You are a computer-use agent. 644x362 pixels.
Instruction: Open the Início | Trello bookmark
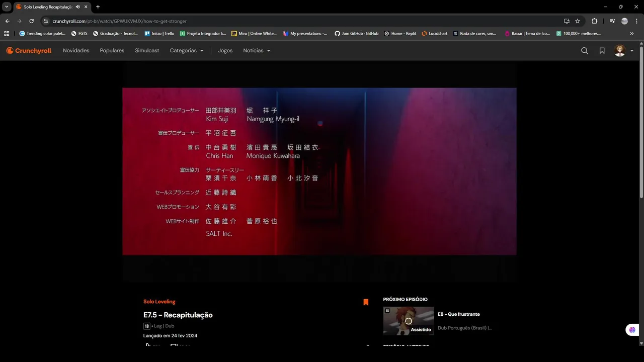[x=159, y=34]
